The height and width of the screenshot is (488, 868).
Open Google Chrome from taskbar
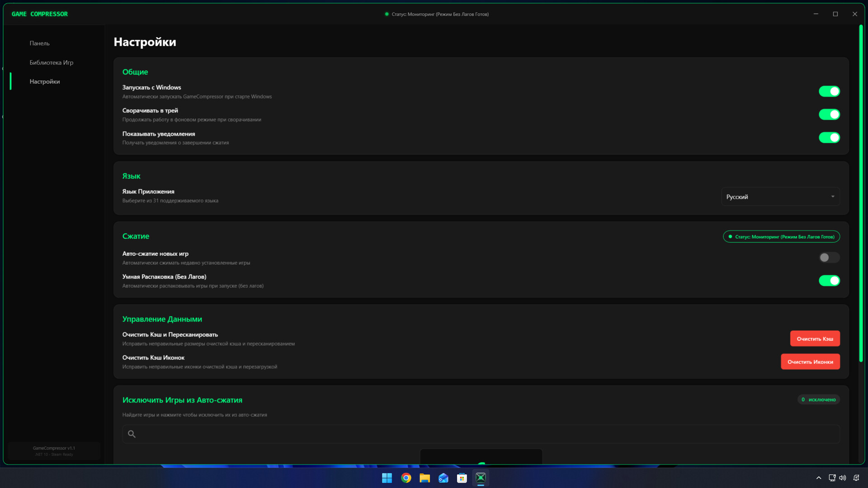tap(406, 478)
